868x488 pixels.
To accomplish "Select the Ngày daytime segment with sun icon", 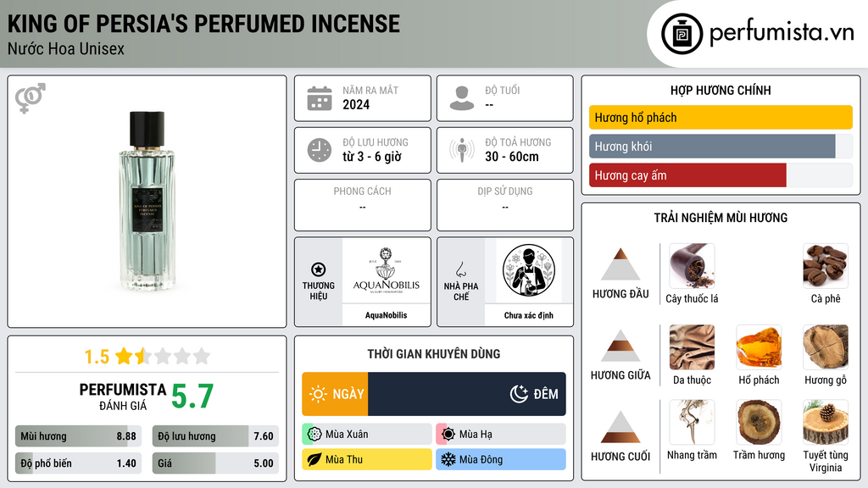I will [x=335, y=394].
